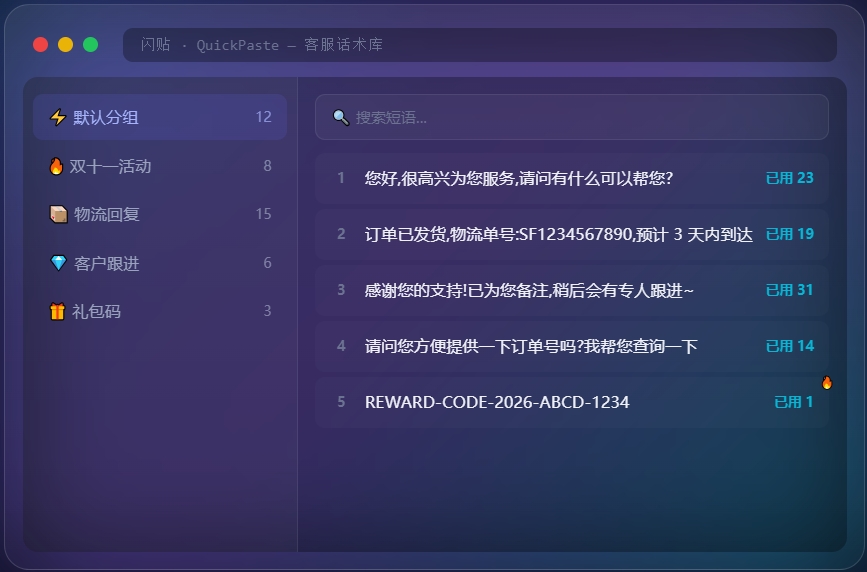Click the lightning bolt icon beside 默认分组
This screenshot has width=867, height=572.
point(58,117)
